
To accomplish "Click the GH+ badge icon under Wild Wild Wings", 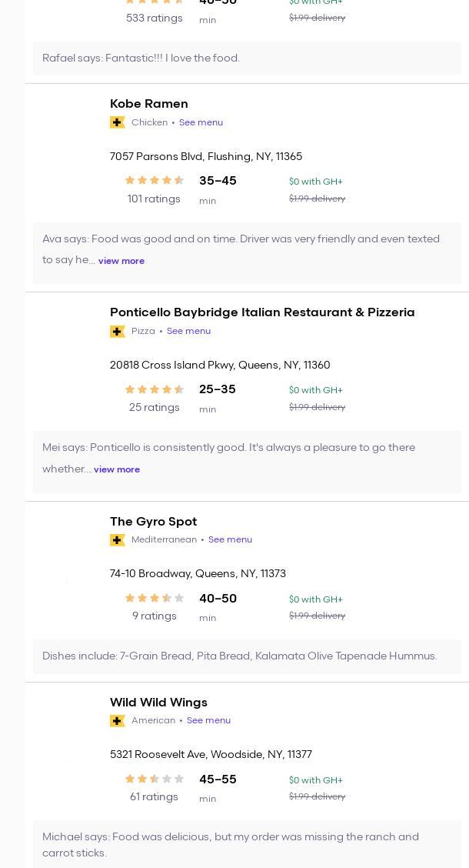I will tap(118, 721).
